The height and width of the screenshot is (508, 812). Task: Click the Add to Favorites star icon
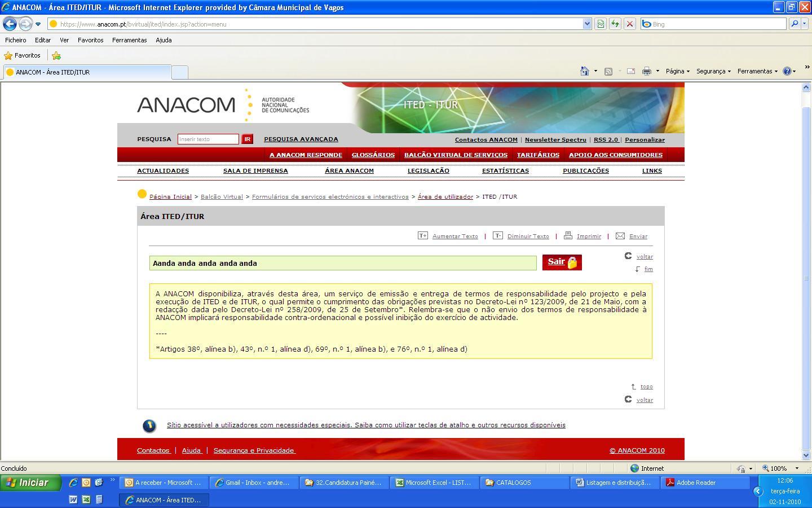56,55
